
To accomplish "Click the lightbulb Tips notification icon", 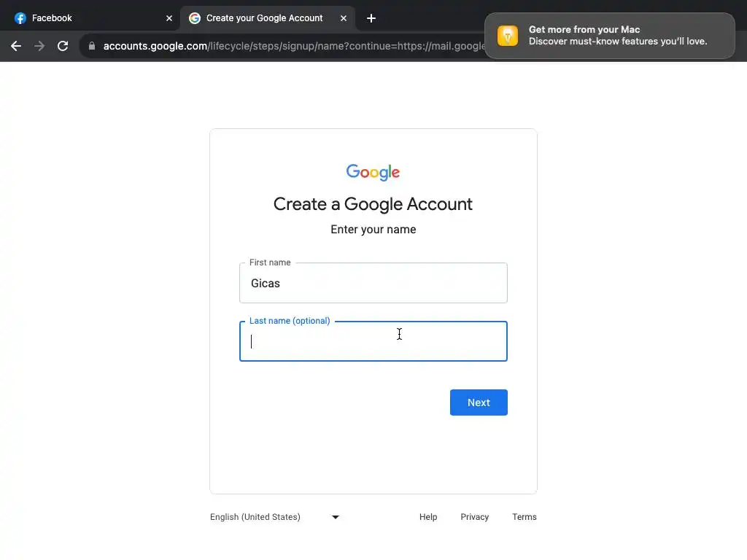I will click(508, 36).
